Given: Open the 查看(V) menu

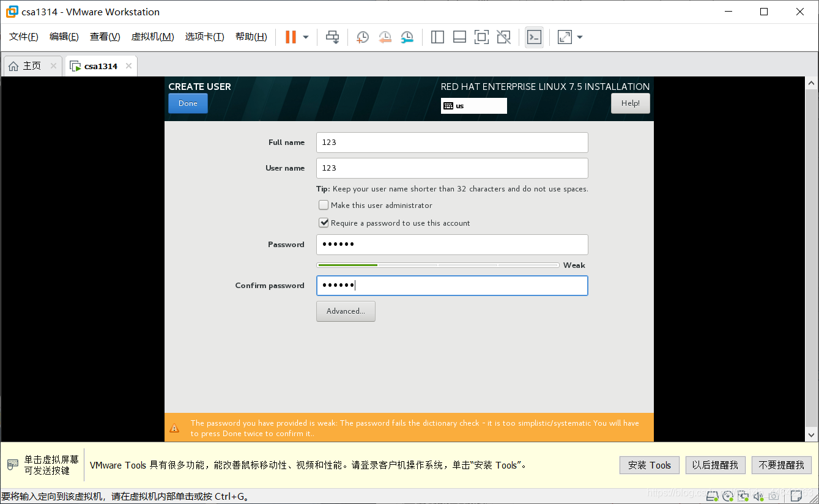Looking at the screenshot, I should click(x=105, y=37).
